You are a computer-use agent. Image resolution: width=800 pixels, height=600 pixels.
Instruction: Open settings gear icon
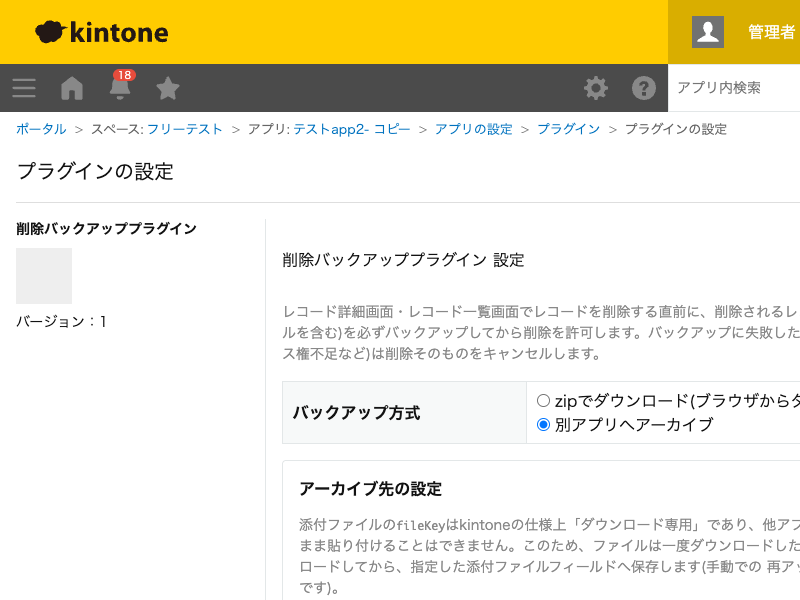click(596, 88)
